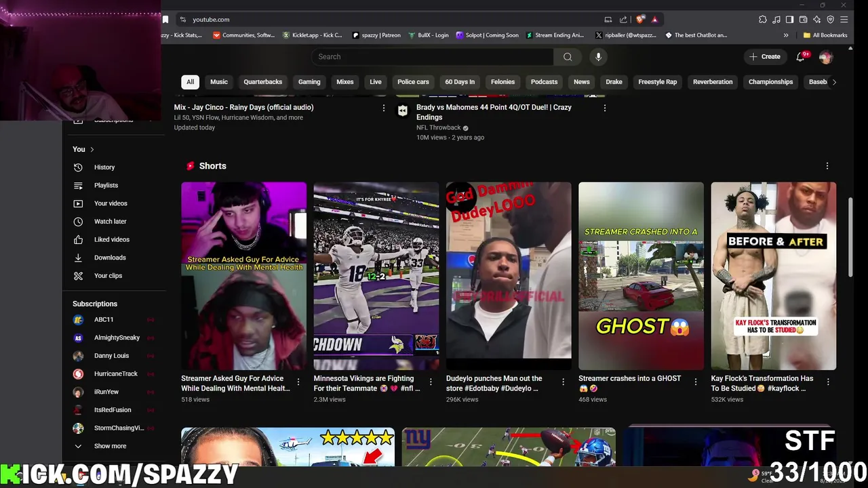Open the browser main menu

click(x=844, y=20)
